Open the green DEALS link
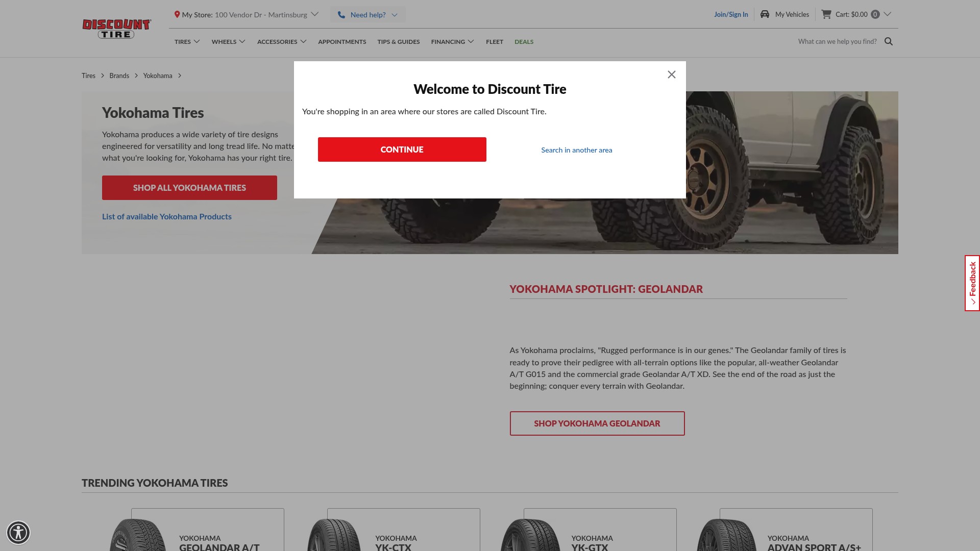 (524, 42)
